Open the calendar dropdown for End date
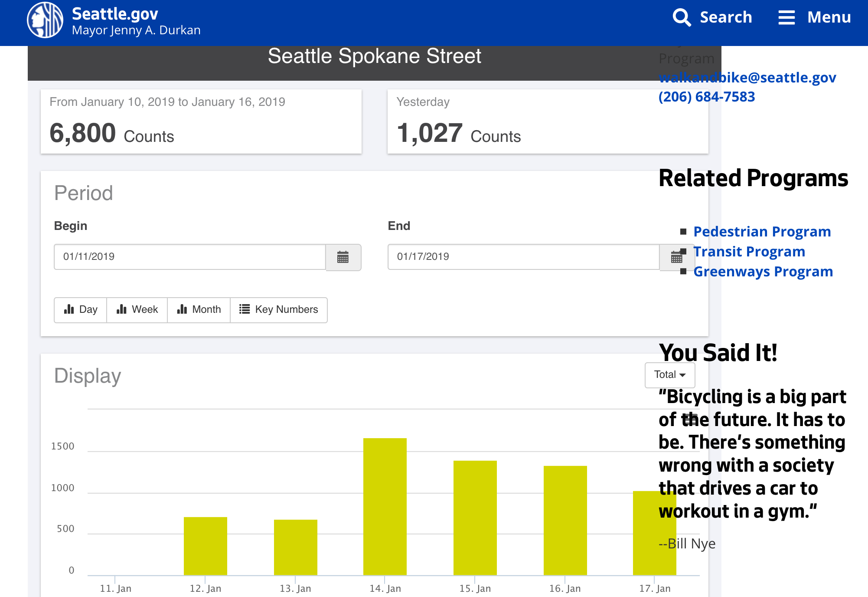868x597 pixels. click(x=677, y=257)
